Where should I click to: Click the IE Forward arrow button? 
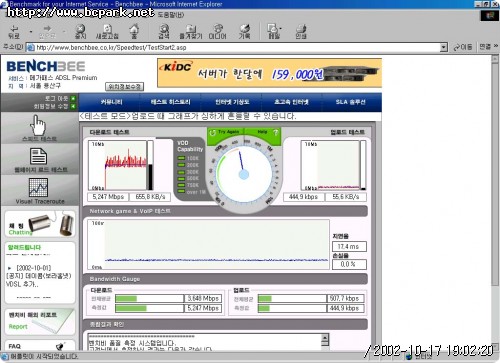tap(47, 32)
